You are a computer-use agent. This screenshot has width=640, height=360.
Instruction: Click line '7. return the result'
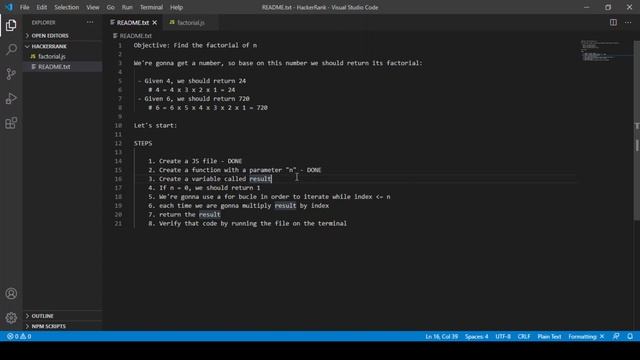pos(184,214)
